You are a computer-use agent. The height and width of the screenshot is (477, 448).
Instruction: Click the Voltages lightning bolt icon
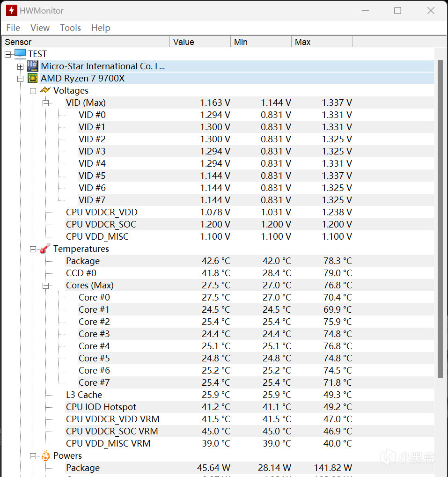point(45,90)
